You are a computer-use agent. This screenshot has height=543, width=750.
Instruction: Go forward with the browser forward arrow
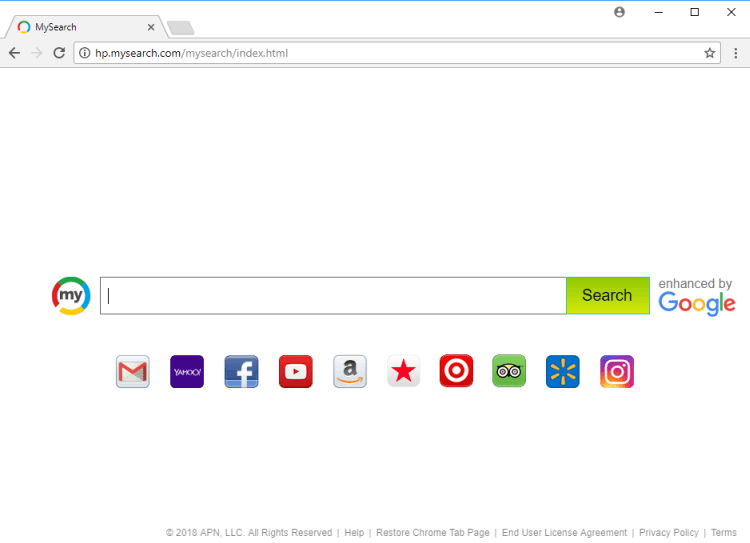click(x=36, y=53)
